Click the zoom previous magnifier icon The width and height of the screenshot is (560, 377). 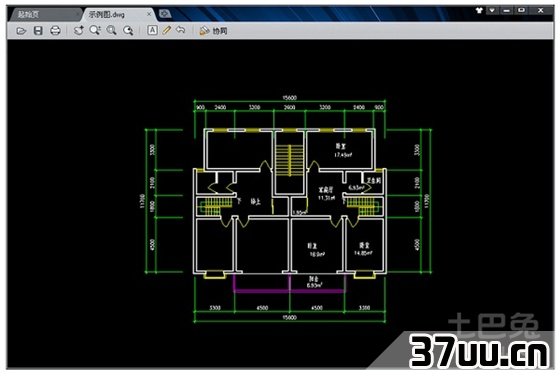click(128, 31)
